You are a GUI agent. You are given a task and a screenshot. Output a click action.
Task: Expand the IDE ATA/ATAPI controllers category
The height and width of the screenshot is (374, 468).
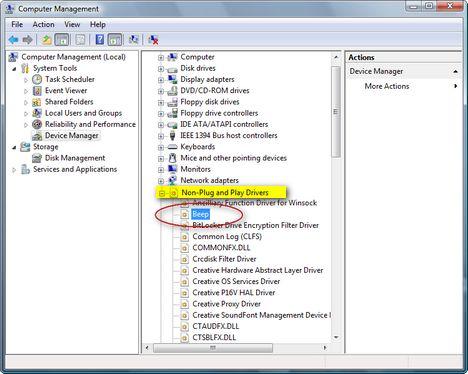tap(161, 125)
